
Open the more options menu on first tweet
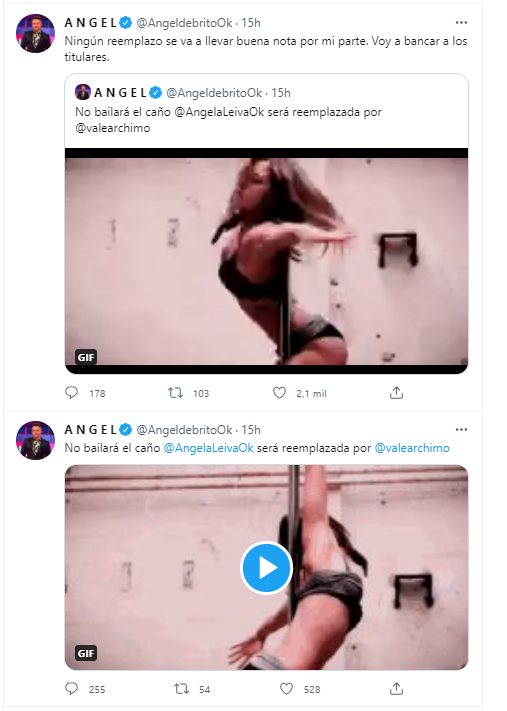pos(461,23)
